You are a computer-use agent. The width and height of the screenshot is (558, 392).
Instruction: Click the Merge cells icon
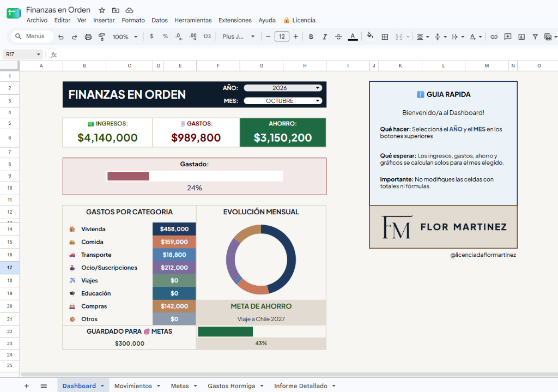click(x=399, y=37)
